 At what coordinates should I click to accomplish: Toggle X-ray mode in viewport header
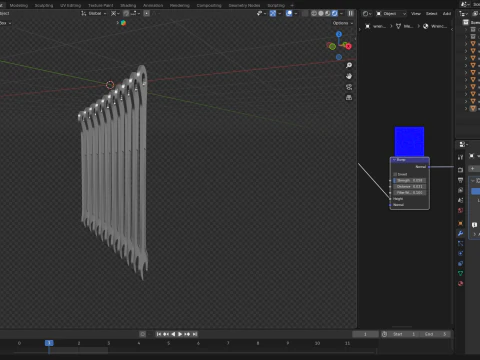coord(305,13)
